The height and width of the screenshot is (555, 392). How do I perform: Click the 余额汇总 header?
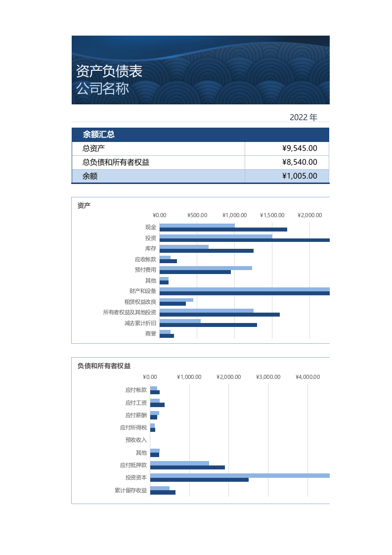pos(99,135)
